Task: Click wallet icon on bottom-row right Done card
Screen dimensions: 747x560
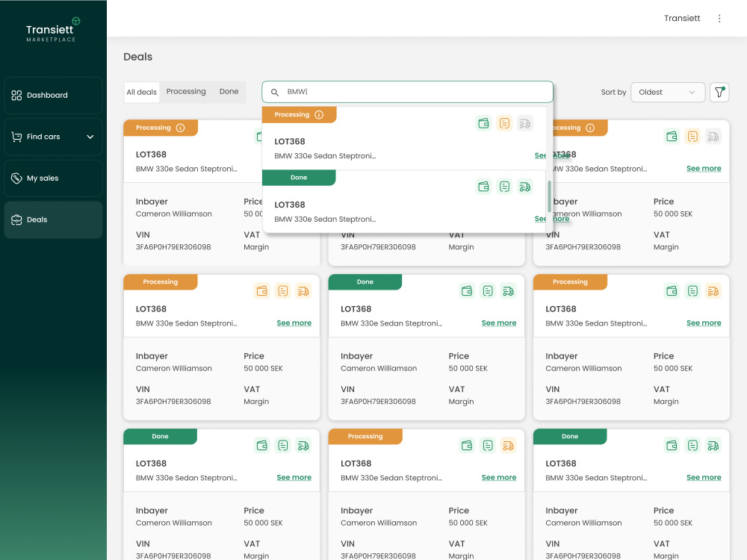Action: point(672,446)
